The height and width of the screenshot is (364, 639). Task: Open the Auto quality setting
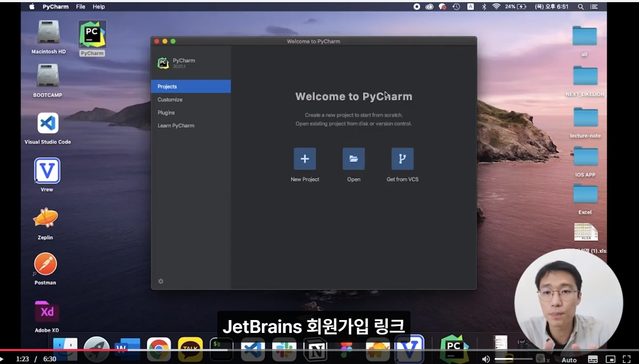click(x=569, y=360)
